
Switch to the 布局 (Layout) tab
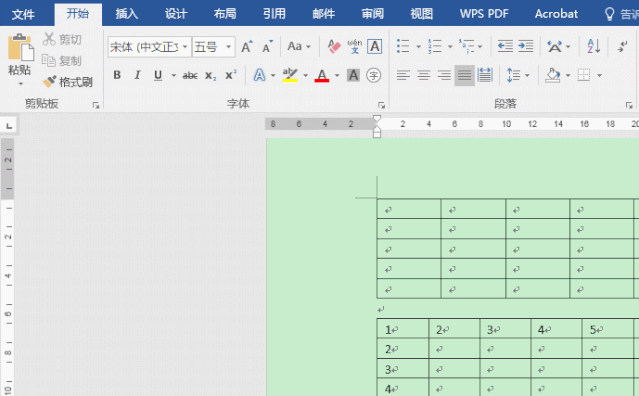(x=225, y=14)
